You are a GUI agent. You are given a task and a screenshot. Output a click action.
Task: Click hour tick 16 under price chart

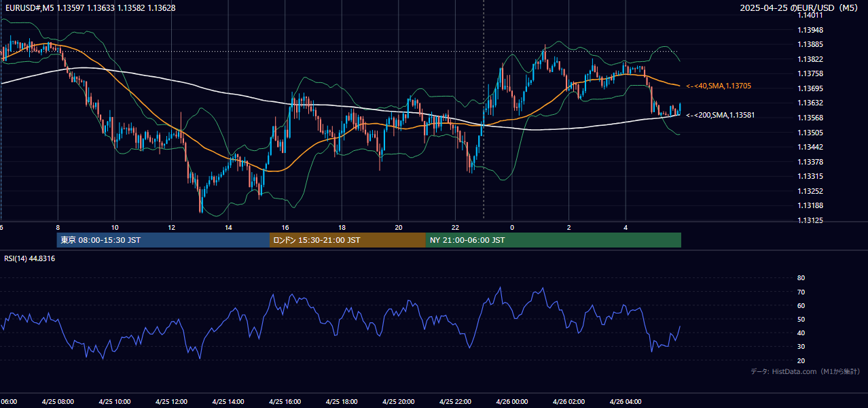(285, 227)
